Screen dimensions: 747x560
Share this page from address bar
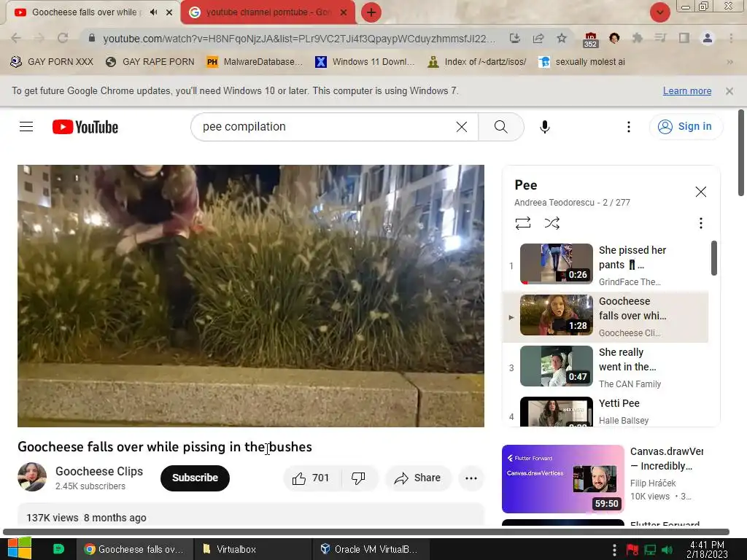538,38
